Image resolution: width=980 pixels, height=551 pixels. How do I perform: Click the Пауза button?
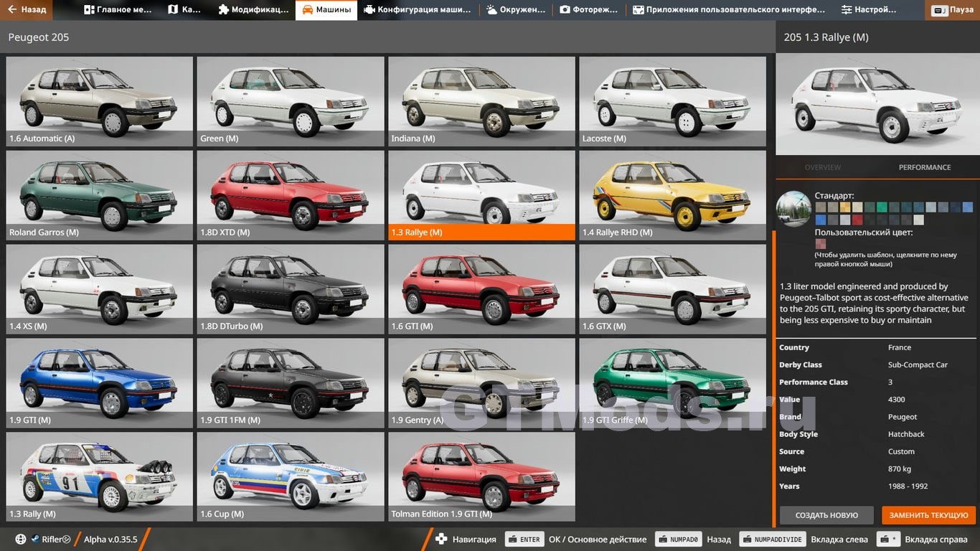click(951, 11)
